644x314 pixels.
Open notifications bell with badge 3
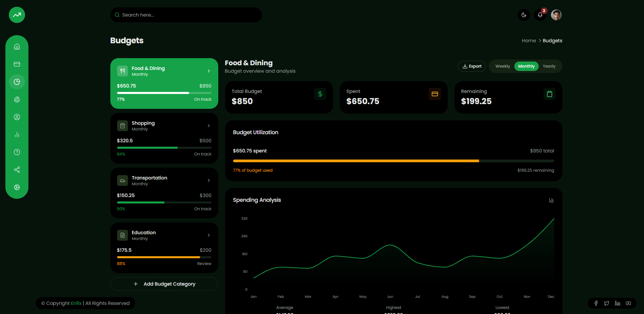tap(540, 15)
